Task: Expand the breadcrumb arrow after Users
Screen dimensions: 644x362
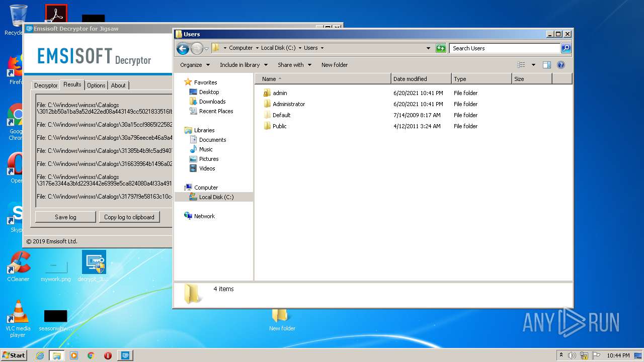Action: click(x=322, y=48)
